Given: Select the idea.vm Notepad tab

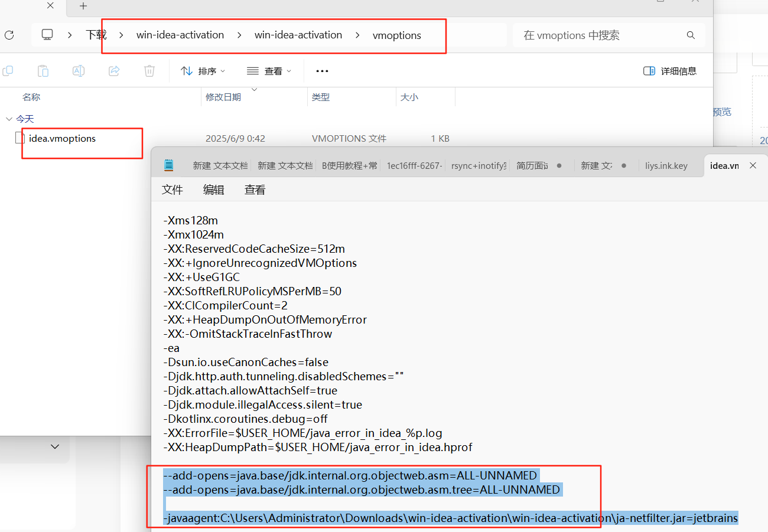Looking at the screenshot, I should click(724, 166).
